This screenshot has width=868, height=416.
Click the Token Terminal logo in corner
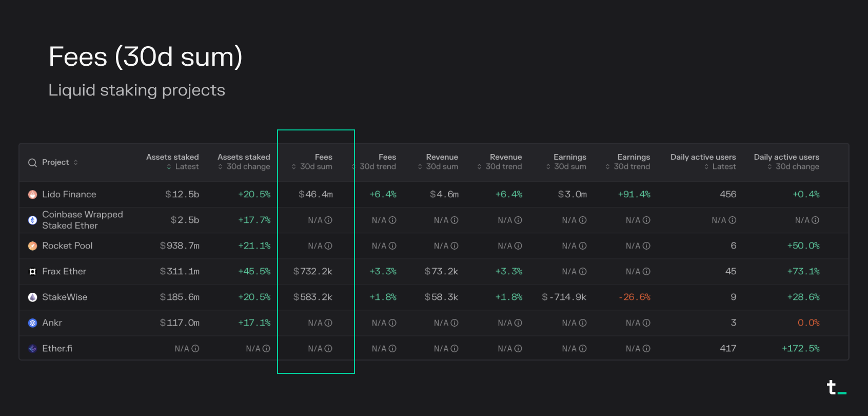click(836, 388)
